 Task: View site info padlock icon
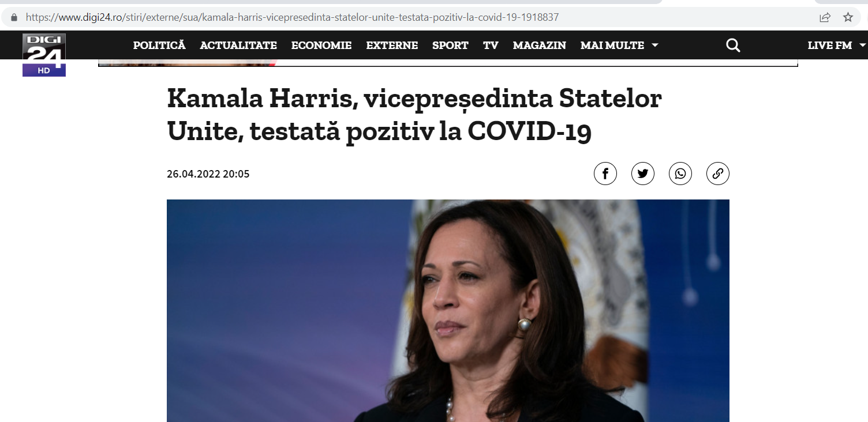[x=14, y=17]
